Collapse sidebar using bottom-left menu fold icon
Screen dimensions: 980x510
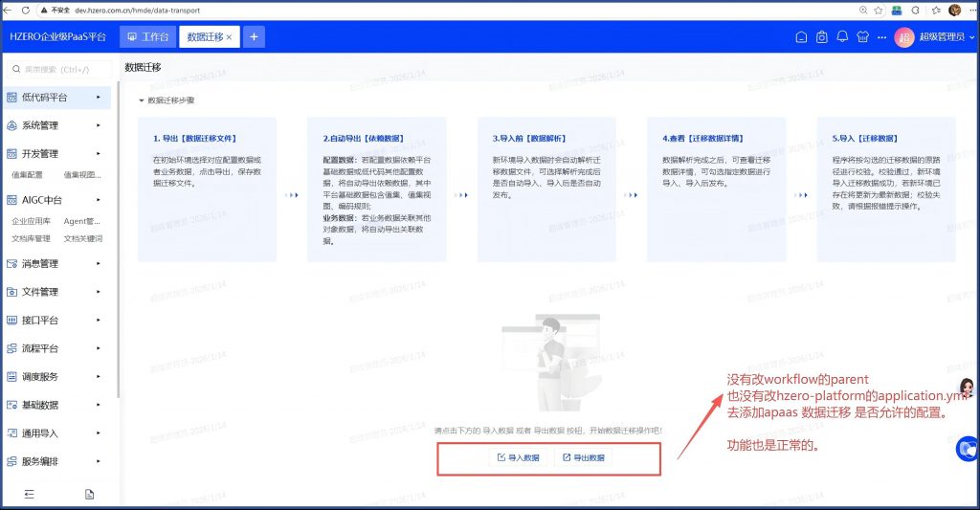[29, 494]
